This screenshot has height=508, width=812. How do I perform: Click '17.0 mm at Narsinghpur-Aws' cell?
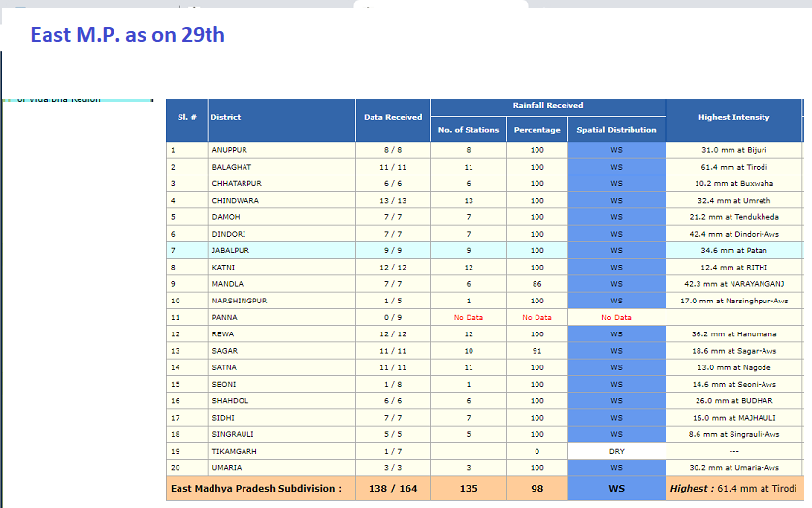733,301
